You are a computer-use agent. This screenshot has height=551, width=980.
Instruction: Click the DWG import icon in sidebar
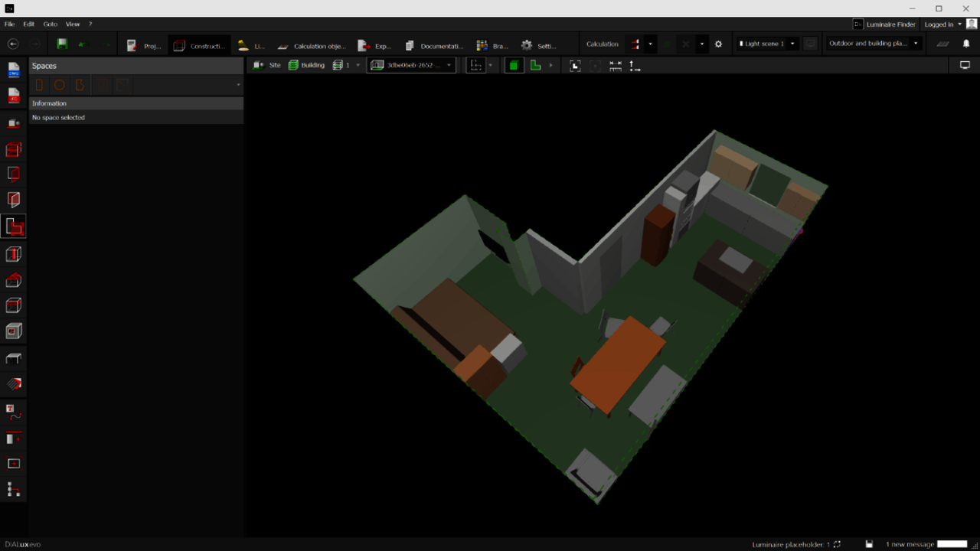click(14, 70)
